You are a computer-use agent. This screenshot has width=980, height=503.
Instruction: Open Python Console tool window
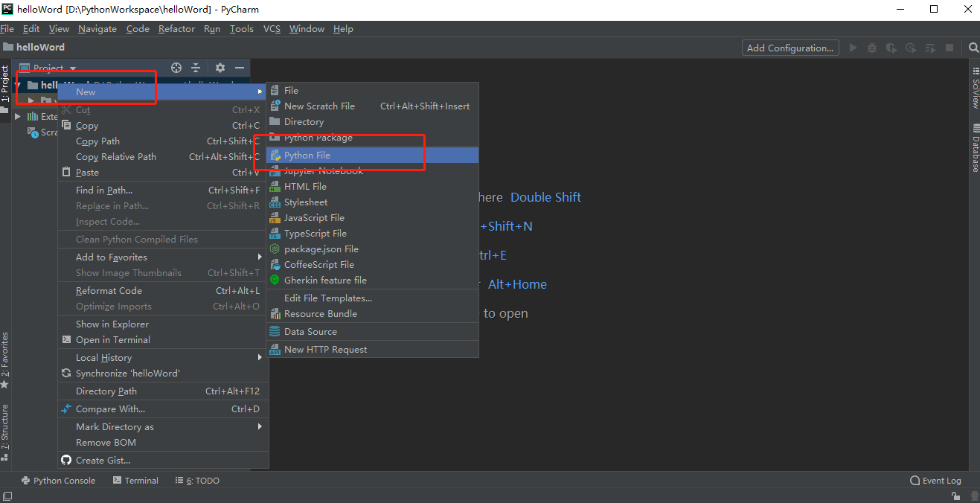[x=58, y=481]
